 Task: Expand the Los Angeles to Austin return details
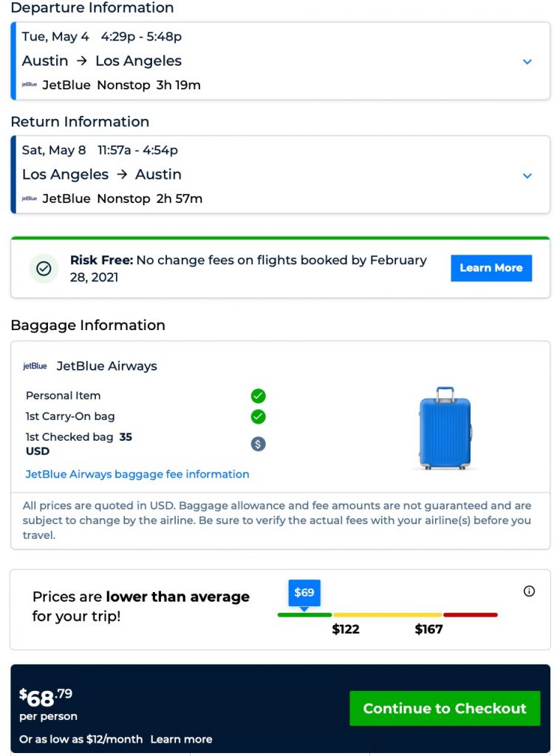click(x=527, y=176)
